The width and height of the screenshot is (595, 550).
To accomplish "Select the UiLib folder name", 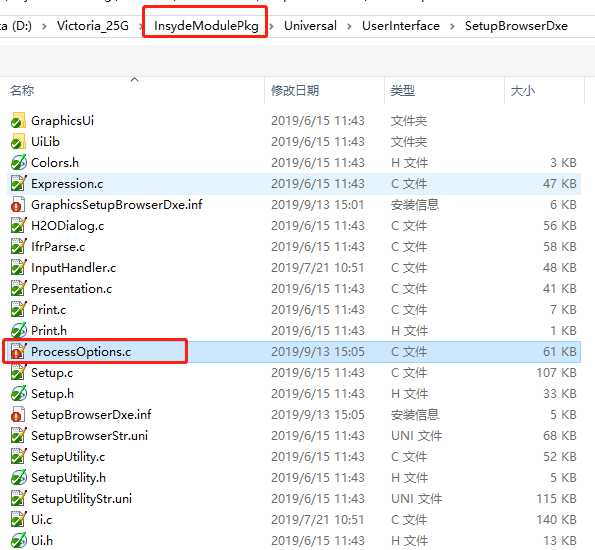I will click(x=45, y=142).
